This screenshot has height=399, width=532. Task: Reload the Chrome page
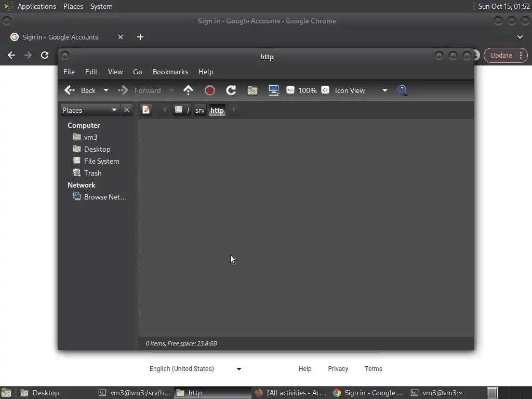45,55
